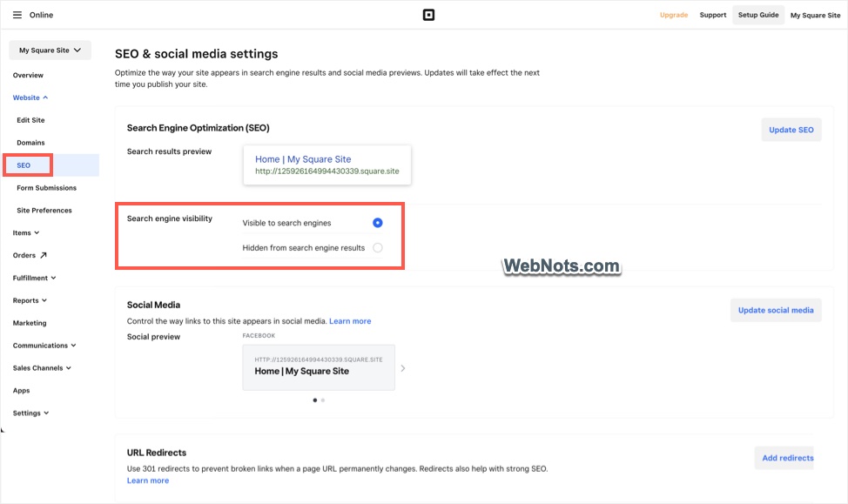Open Edit Site page
This screenshot has height=504, width=848.
tap(30, 120)
